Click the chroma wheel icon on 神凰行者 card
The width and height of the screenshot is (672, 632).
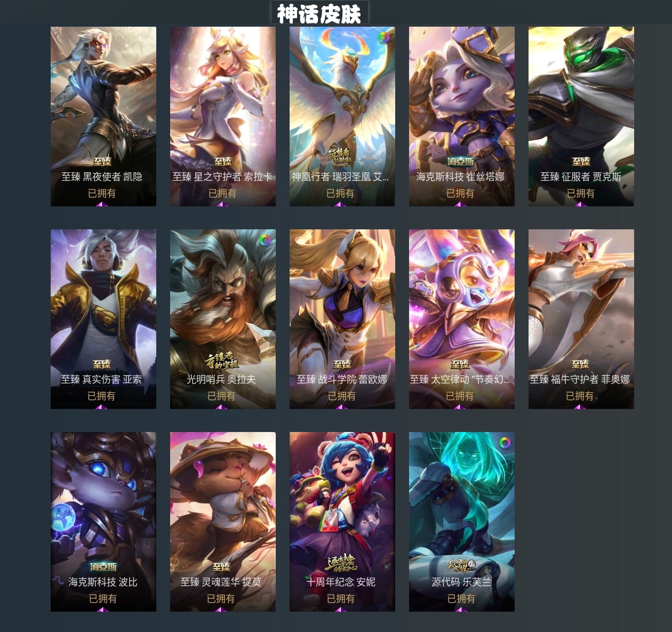pyautogui.click(x=384, y=37)
